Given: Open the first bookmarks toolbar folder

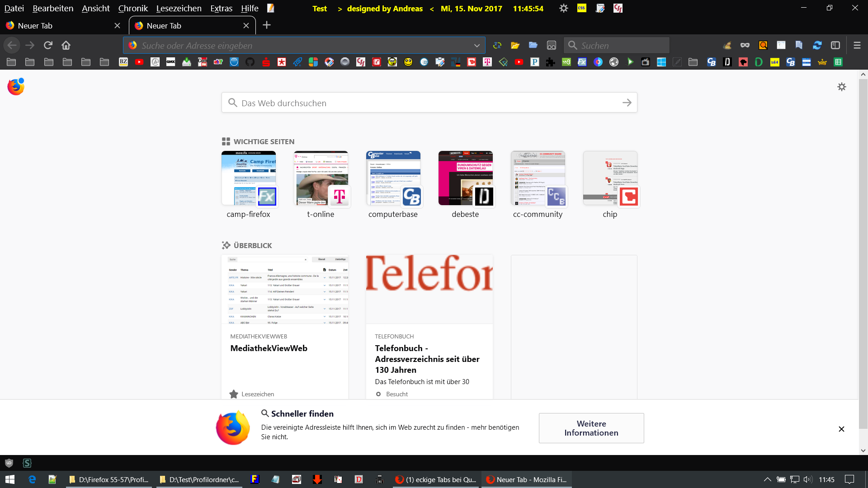Looking at the screenshot, I should [11, 62].
